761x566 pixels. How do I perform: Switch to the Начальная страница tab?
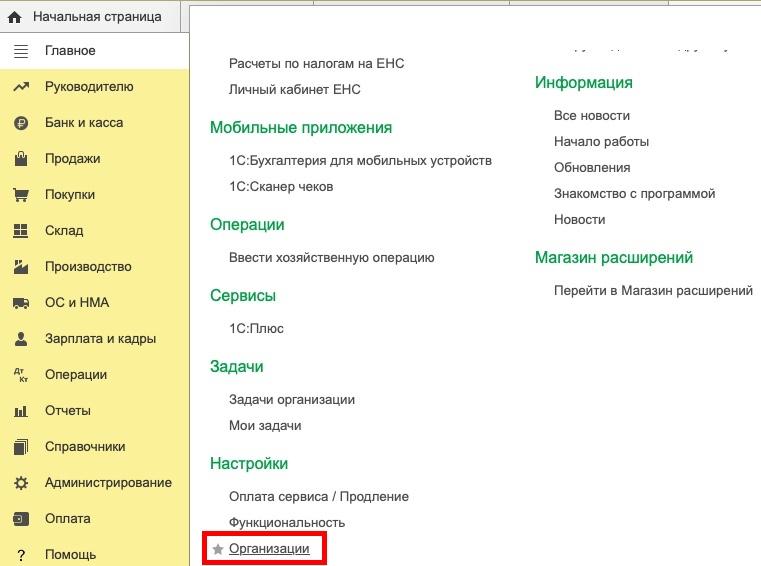coord(96,17)
